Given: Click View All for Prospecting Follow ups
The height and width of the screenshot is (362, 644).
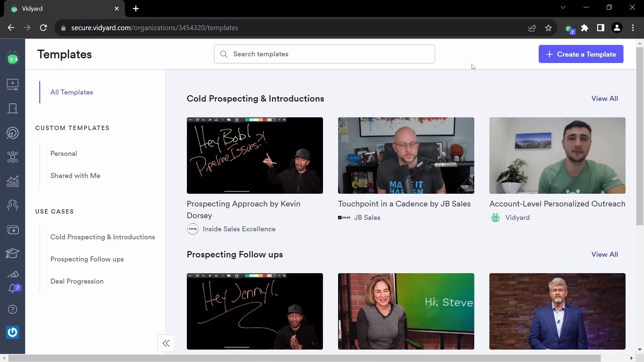Looking at the screenshot, I should 605,254.
